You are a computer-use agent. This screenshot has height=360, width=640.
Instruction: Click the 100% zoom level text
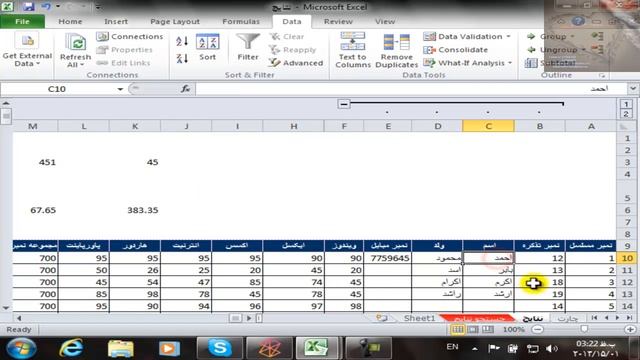pos(513,329)
